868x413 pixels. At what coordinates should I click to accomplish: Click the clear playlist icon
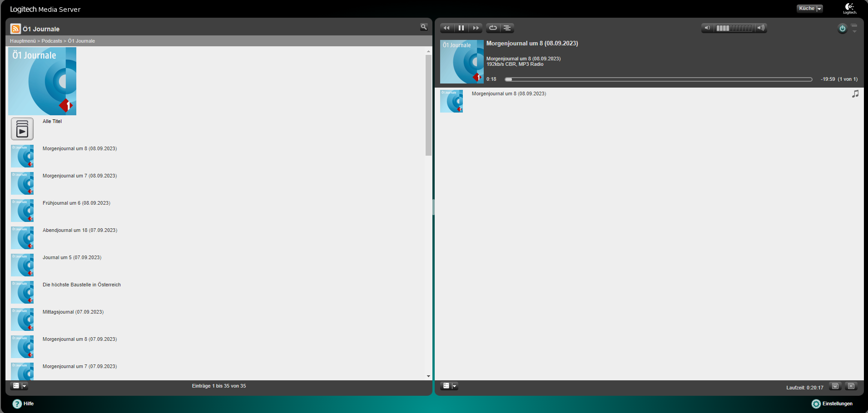click(851, 386)
